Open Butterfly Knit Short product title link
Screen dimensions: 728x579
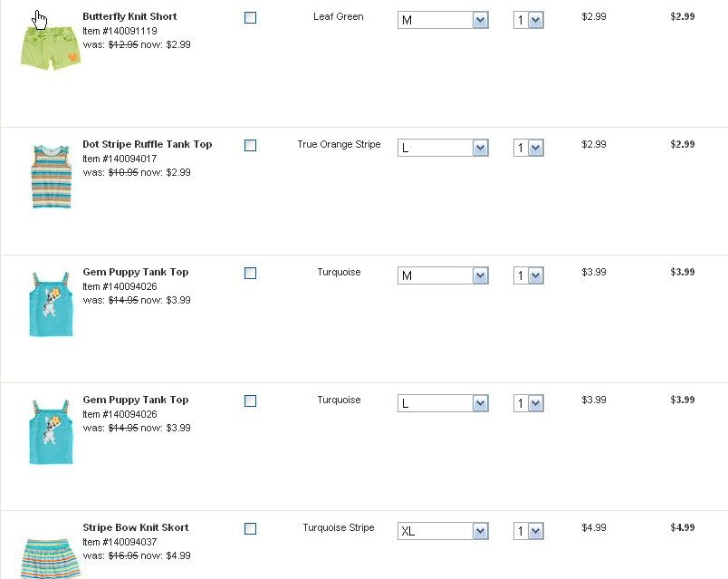(129, 16)
